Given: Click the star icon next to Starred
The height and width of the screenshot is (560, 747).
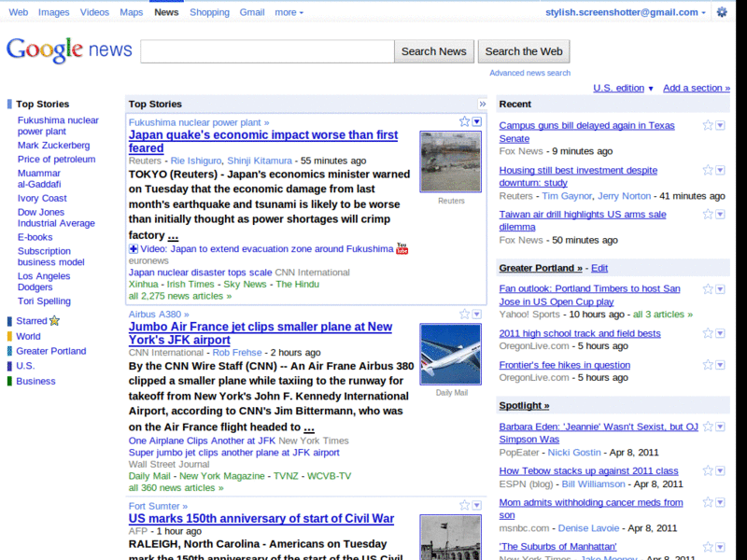Looking at the screenshot, I should [x=55, y=321].
